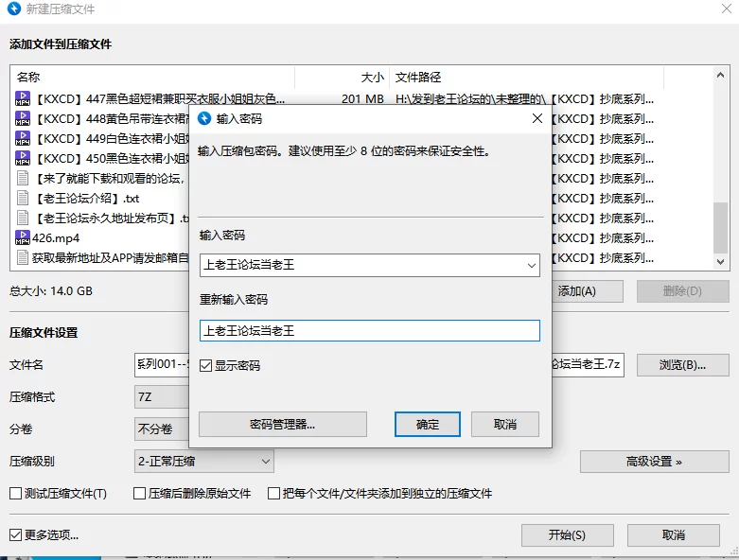Image resolution: width=739 pixels, height=560 pixels.
Task: Click the file list scroll-up arrow
Action: tap(720, 76)
